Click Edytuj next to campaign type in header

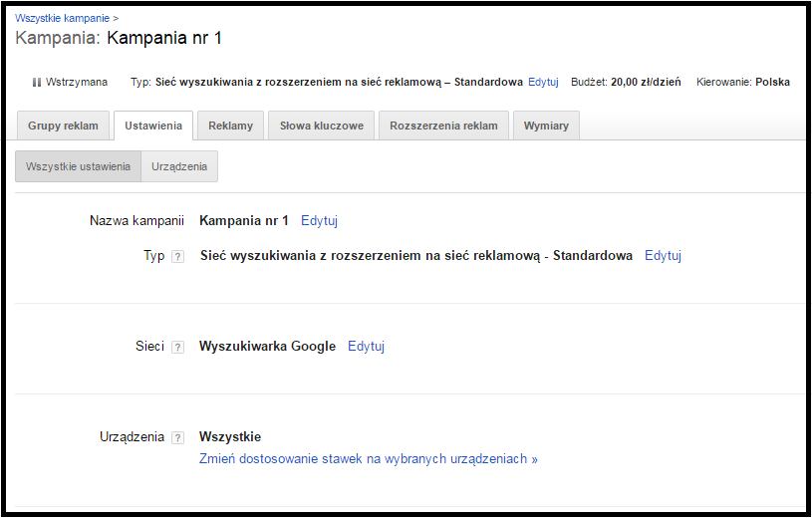coord(543,82)
